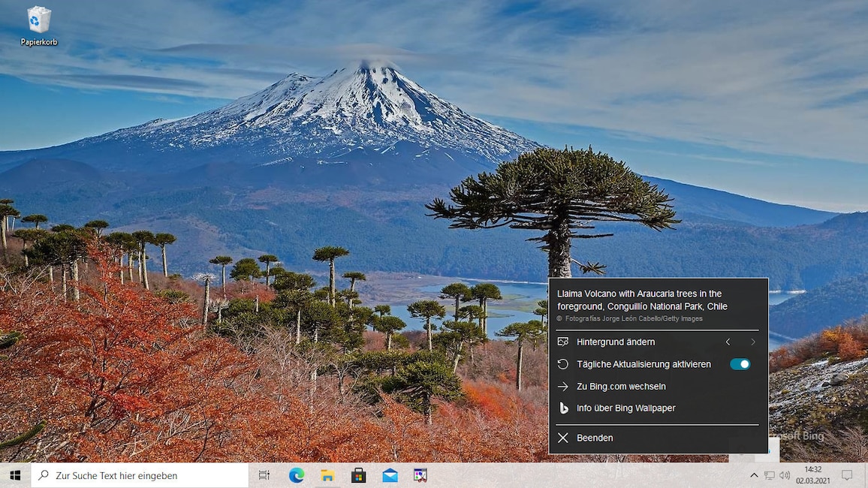Click the refresh icon beside Tägliche Aktualisierung
The width and height of the screenshot is (868, 488).
coord(563,364)
